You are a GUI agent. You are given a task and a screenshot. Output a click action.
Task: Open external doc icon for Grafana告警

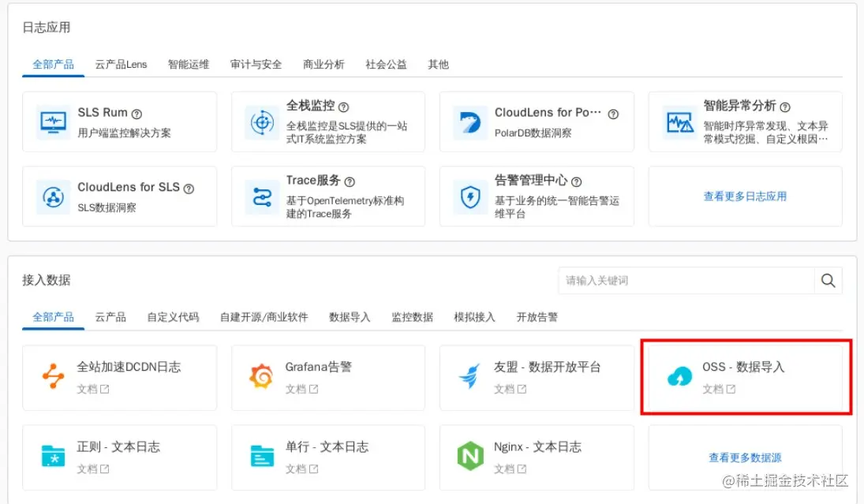click(313, 390)
